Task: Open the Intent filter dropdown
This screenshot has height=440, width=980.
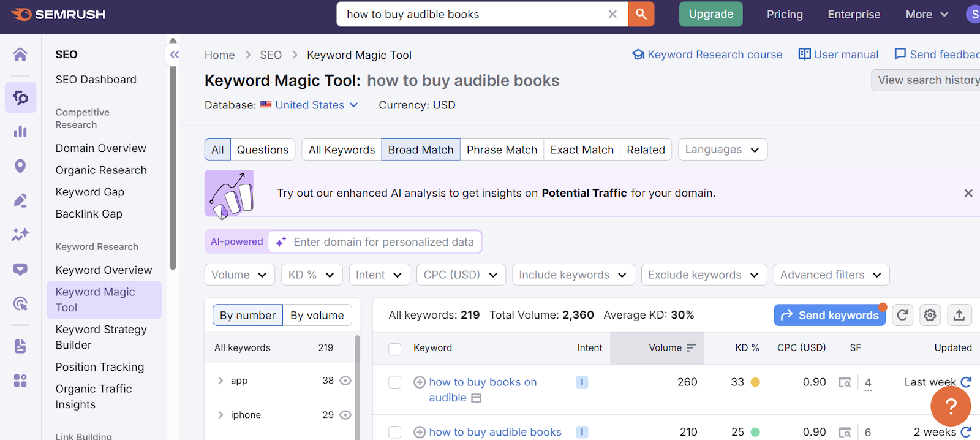Action: point(379,275)
